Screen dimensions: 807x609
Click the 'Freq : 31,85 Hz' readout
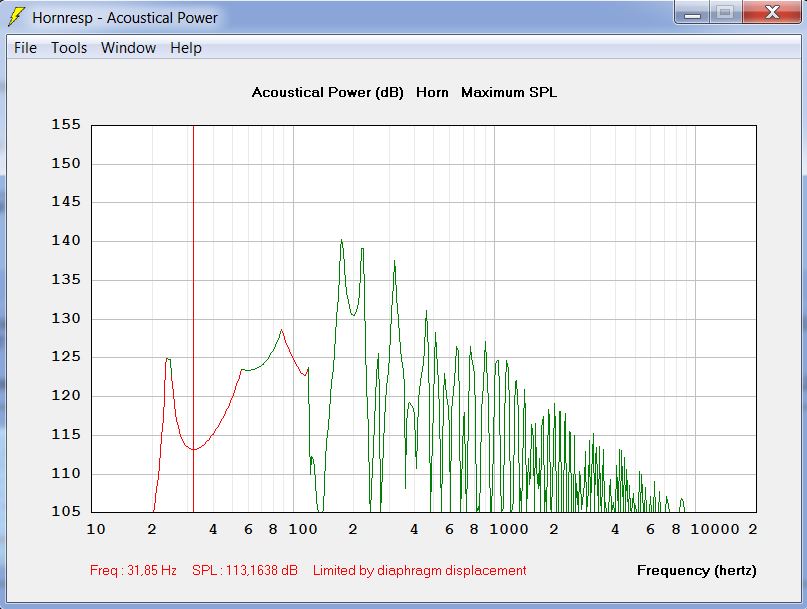tap(133, 570)
